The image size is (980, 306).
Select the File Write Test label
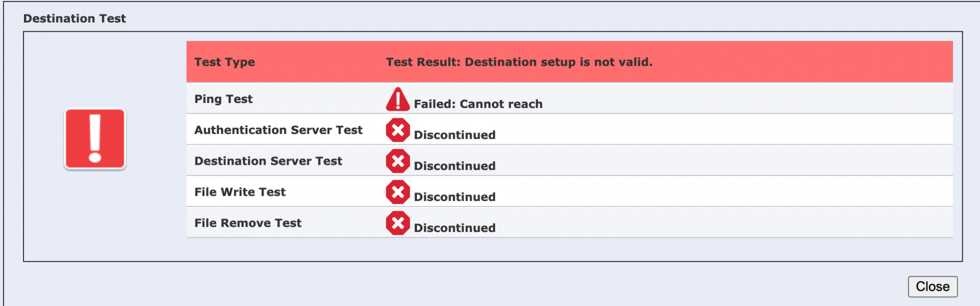pyautogui.click(x=240, y=192)
